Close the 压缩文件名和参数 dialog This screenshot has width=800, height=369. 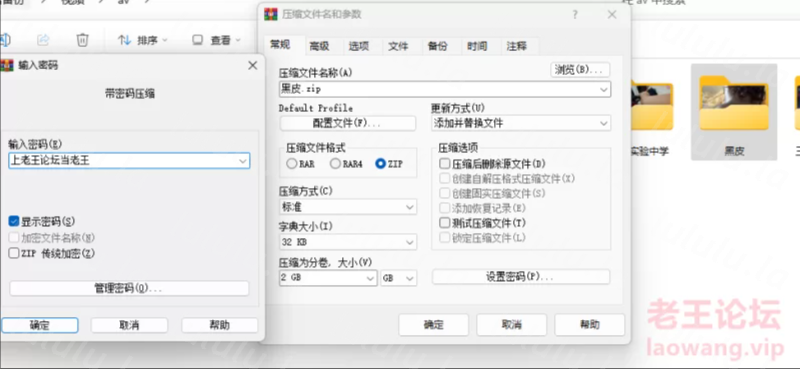612,15
